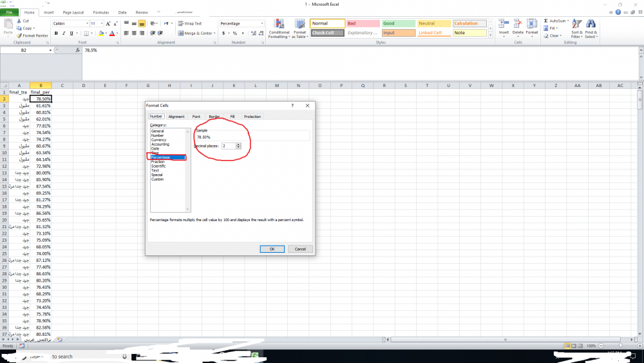644x363 pixels.
Task: Align text left in ribbon
Action: 126,34
